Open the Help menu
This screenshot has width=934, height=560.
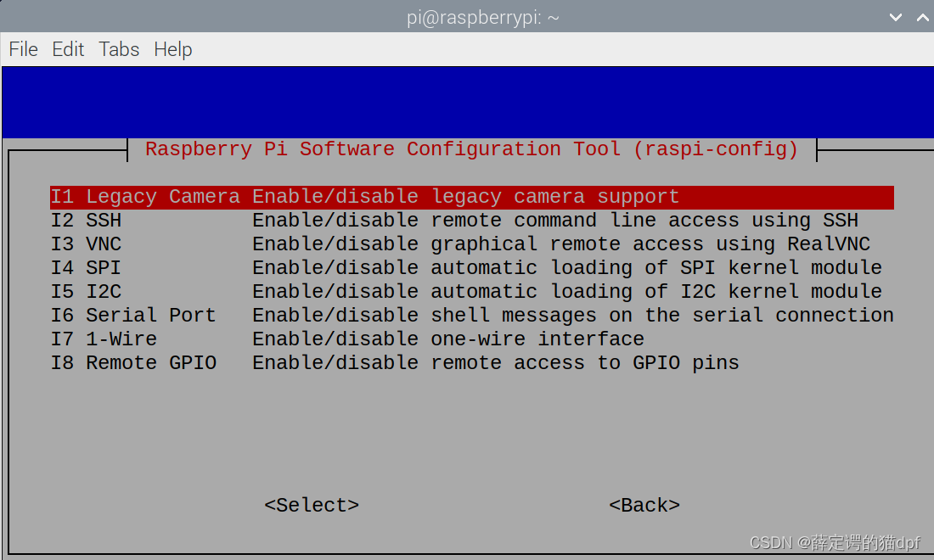pyautogui.click(x=172, y=49)
